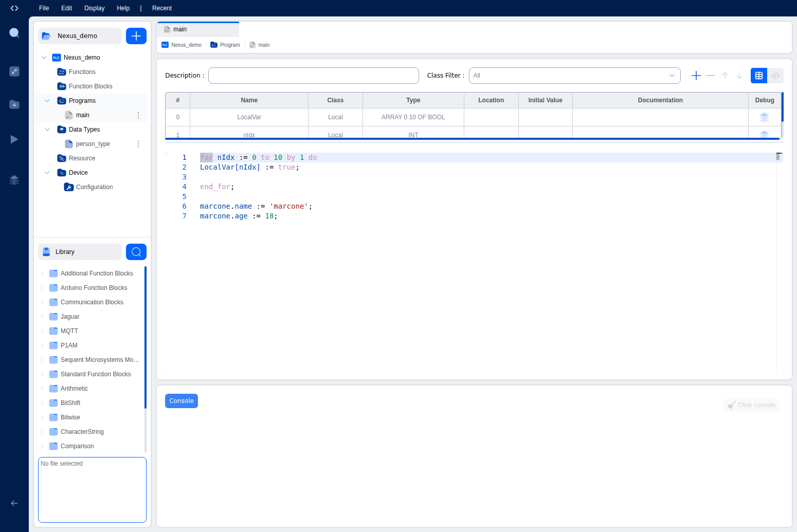Expand Communication Blocks folder

click(42, 302)
